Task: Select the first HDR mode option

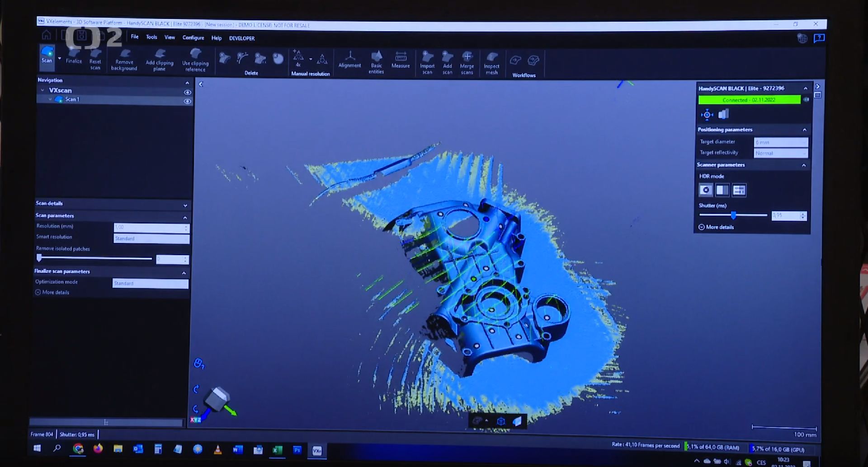Action: 706,190
